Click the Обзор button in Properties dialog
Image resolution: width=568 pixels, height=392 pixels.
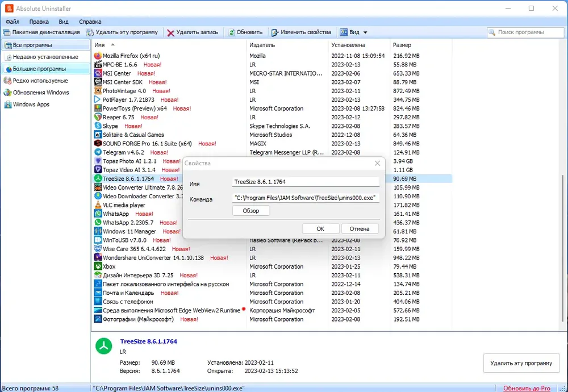pos(251,211)
